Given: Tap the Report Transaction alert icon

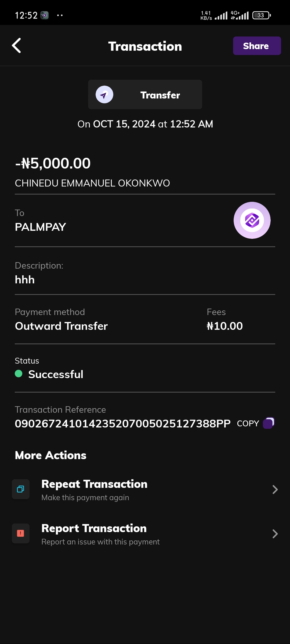Looking at the screenshot, I should tap(21, 533).
